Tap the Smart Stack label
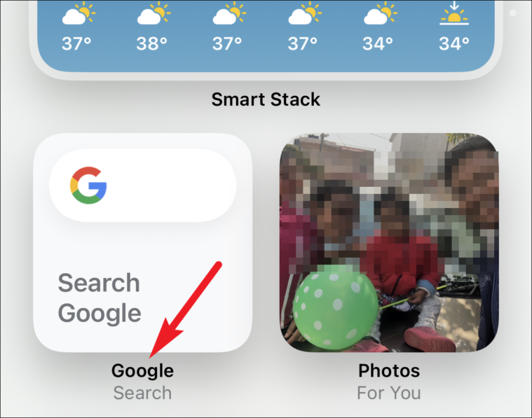Image resolution: width=532 pixels, height=418 pixels. coord(266,99)
